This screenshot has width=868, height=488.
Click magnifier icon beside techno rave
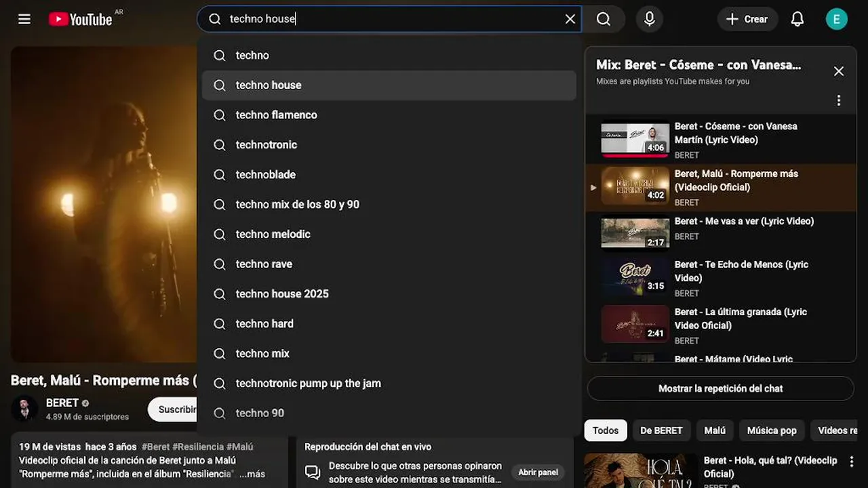pyautogui.click(x=220, y=264)
